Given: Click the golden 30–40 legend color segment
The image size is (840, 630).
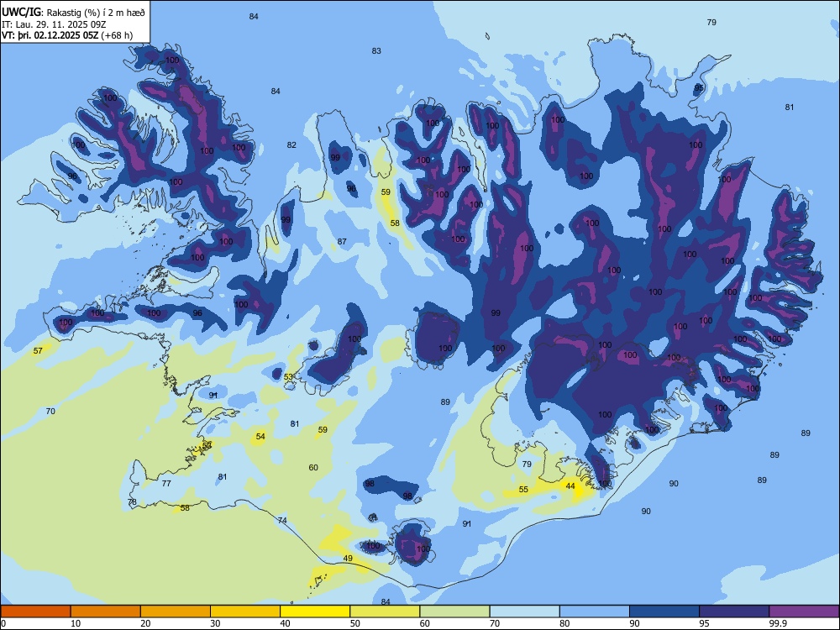Looking at the screenshot, I should (245, 612).
